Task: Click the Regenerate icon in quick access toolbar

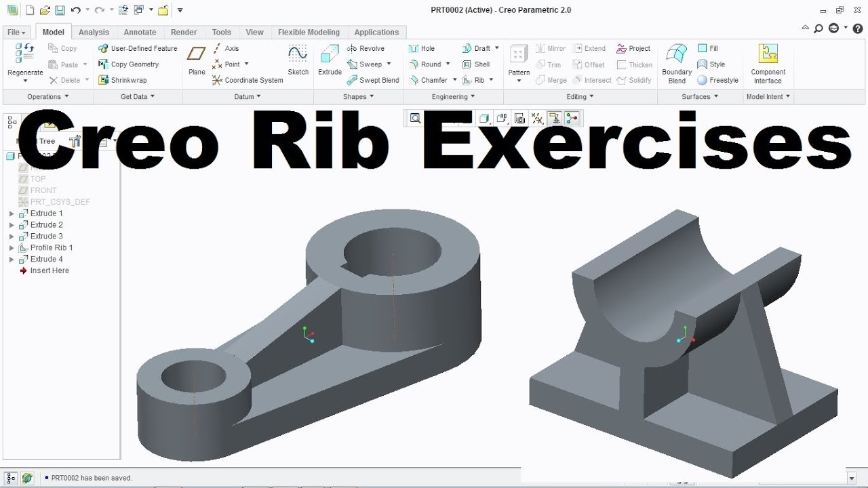Action: click(123, 10)
